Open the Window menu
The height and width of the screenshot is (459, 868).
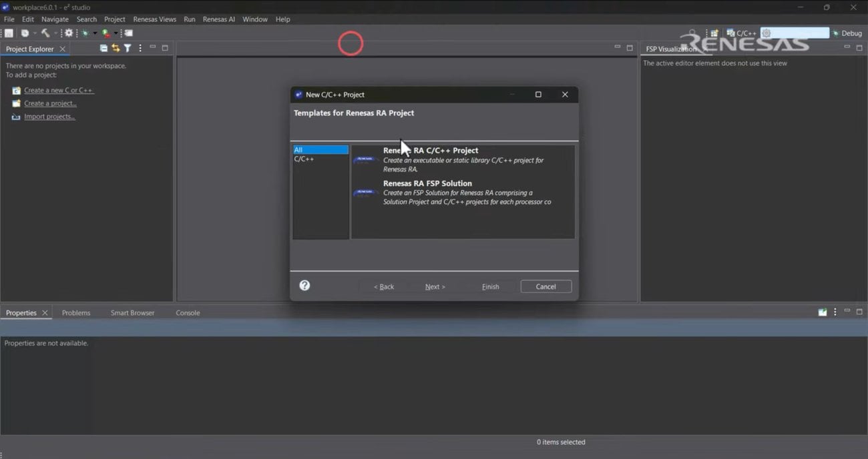[254, 19]
